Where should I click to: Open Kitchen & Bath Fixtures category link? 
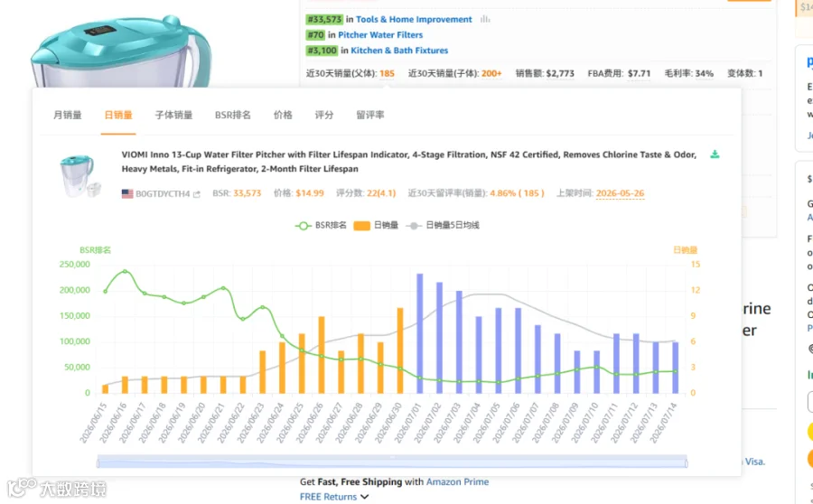399,51
